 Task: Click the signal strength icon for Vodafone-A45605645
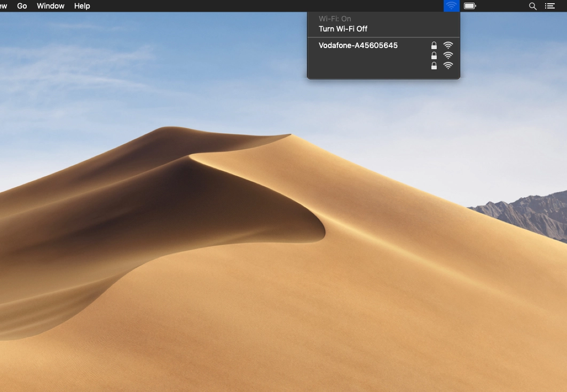click(448, 45)
